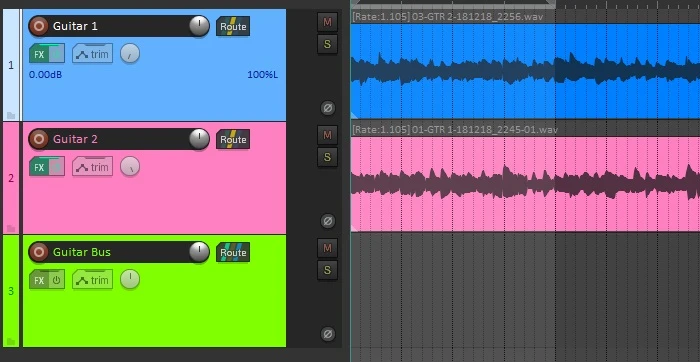Open Guitar Bus trim envelope menu
Image resolution: width=700 pixels, height=362 pixels.
[x=92, y=280]
